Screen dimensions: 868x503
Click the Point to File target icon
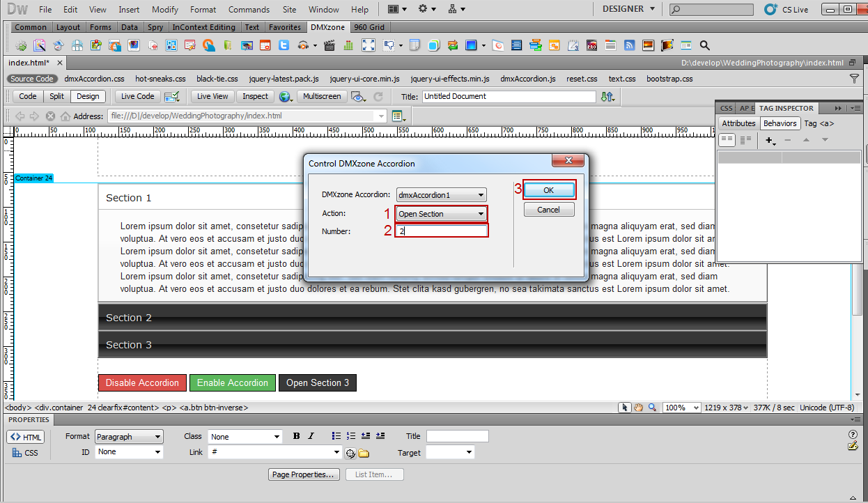[350, 453]
